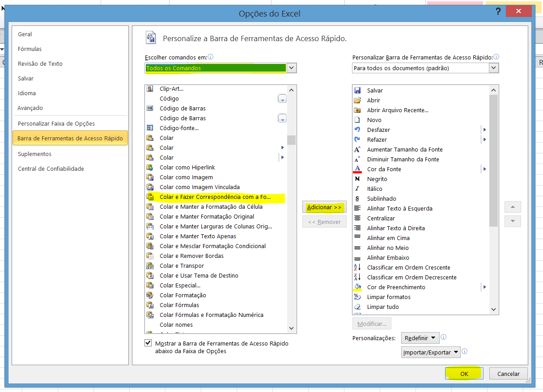This screenshot has height=392, width=543.
Task: Expand the Redefinir dropdown button
Action: click(x=420, y=338)
